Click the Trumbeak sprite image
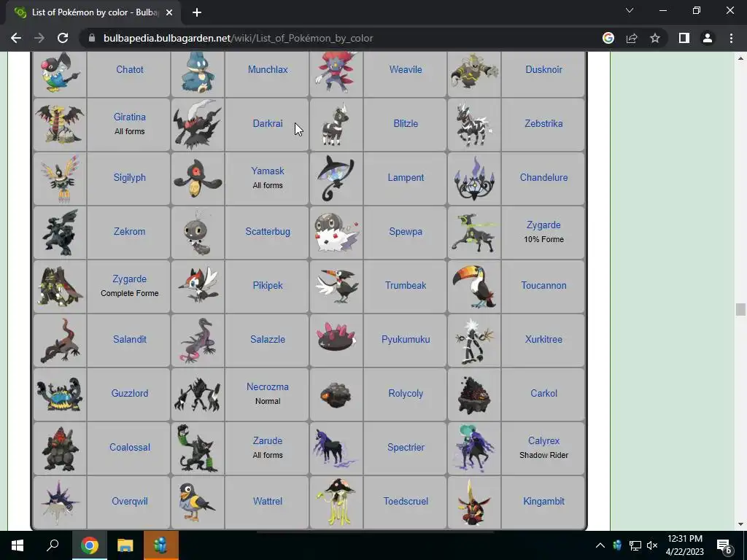The image size is (747, 560). (336, 286)
